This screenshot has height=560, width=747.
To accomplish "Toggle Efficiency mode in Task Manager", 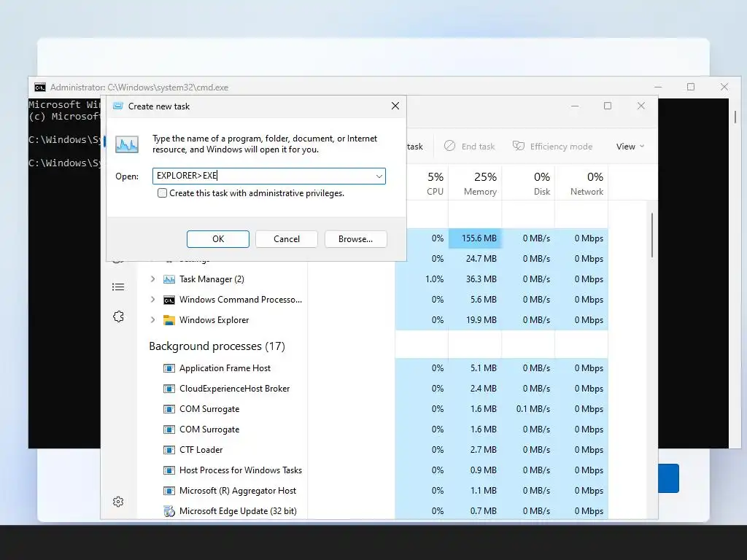I will click(x=552, y=146).
